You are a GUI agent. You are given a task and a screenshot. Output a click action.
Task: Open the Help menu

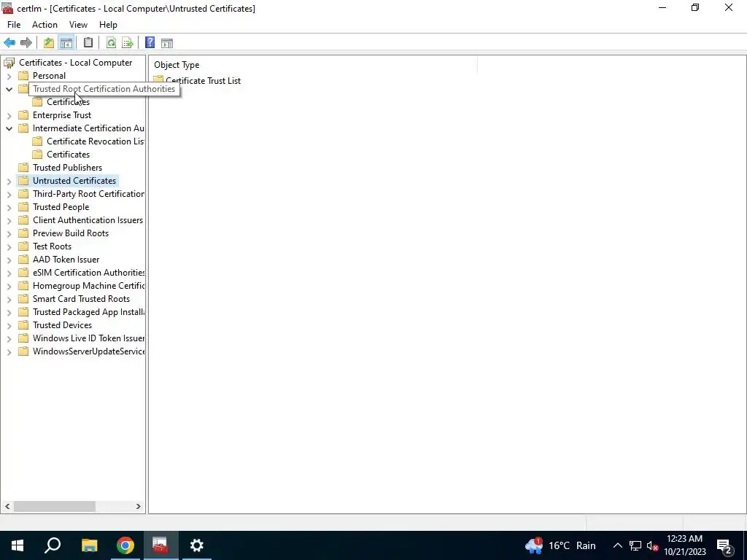[x=108, y=25]
